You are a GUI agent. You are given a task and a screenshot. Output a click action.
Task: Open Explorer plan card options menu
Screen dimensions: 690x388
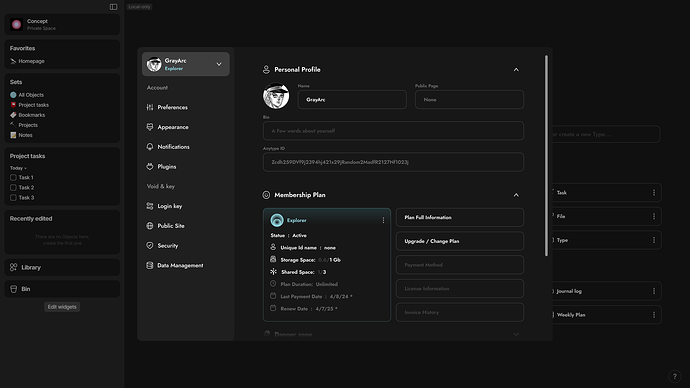(x=383, y=220)
